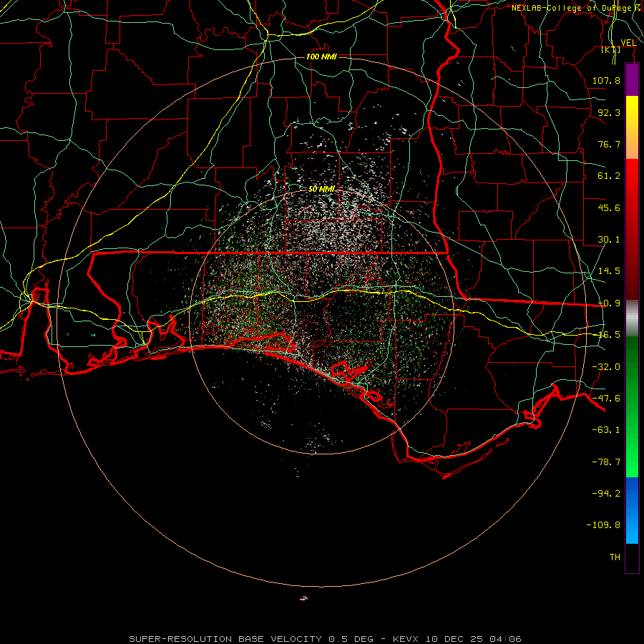Image resolution: width=644 pixels, height=644 pixels.
Task: Pick the blue segment of the color bar
Action: (x=632, y=510)
